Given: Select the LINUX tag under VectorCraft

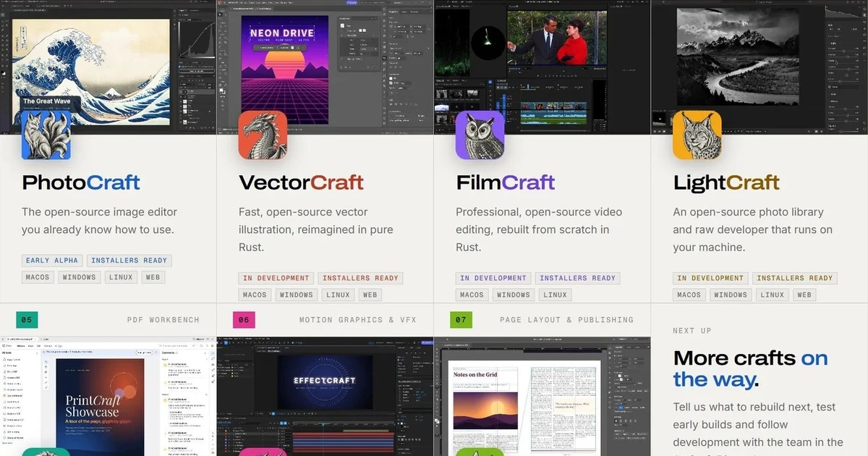Looking at the screenshot, I should pyautogui.click(x=338, y=295).
